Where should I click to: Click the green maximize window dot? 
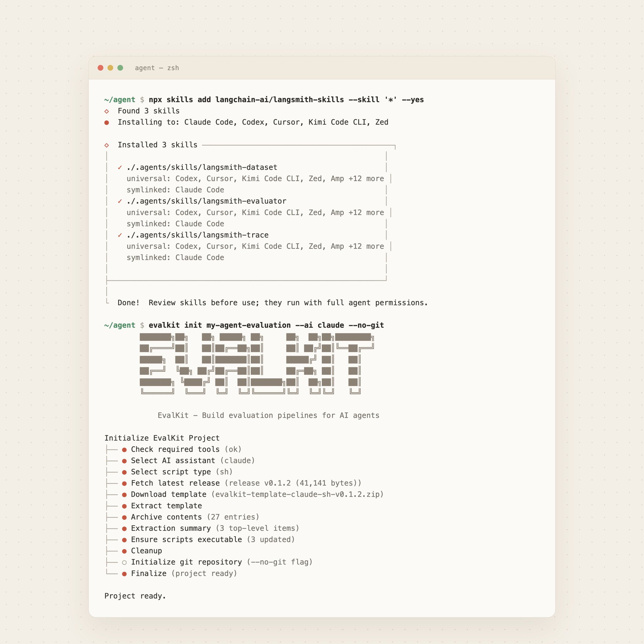tap(120, 68)
